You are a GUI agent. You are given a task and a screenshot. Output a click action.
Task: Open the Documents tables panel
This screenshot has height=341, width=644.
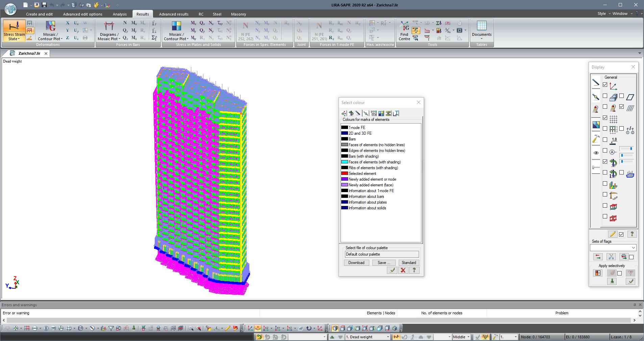coord(481,30)
